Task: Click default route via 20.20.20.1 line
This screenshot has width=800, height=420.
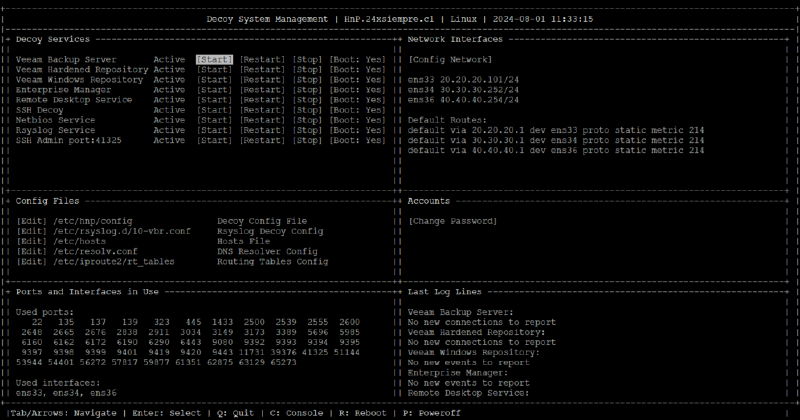Action: coord(556,130)
